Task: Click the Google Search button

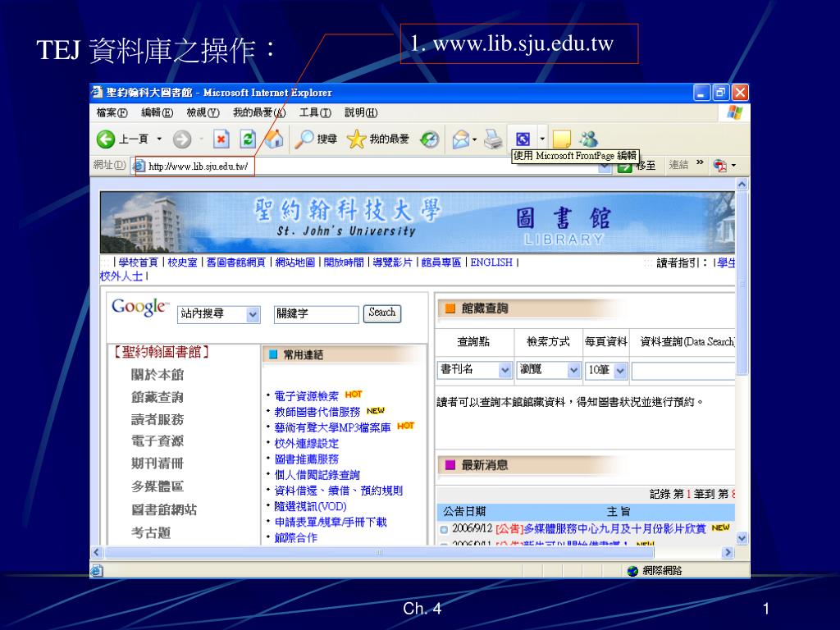Action: click(382, 313)
